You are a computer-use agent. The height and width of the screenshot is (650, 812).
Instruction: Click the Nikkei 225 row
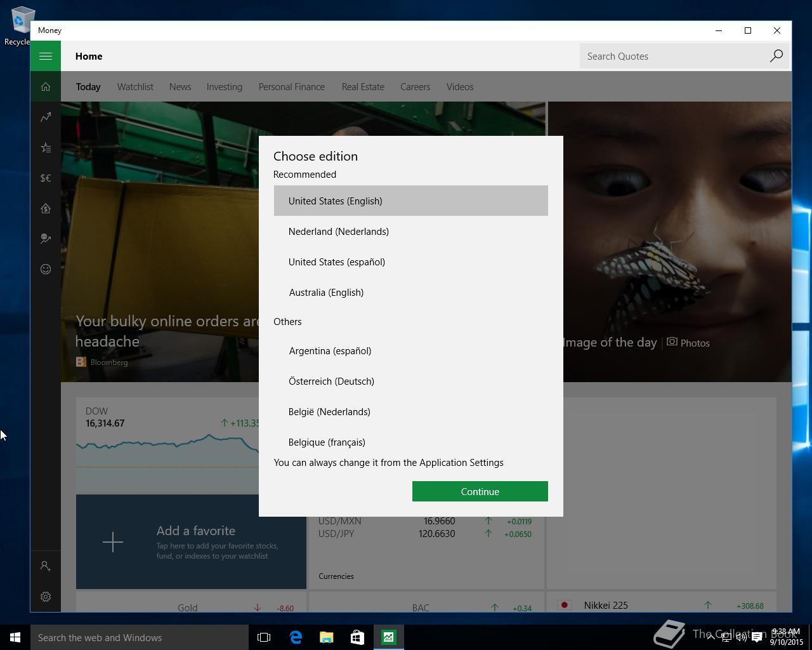661,605
